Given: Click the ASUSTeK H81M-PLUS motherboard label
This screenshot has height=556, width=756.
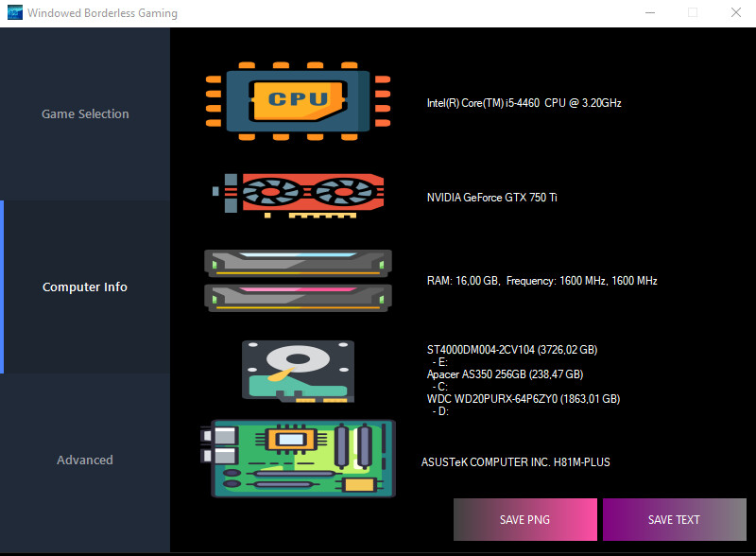Looking at the screenshot, I should click(516, 462).
